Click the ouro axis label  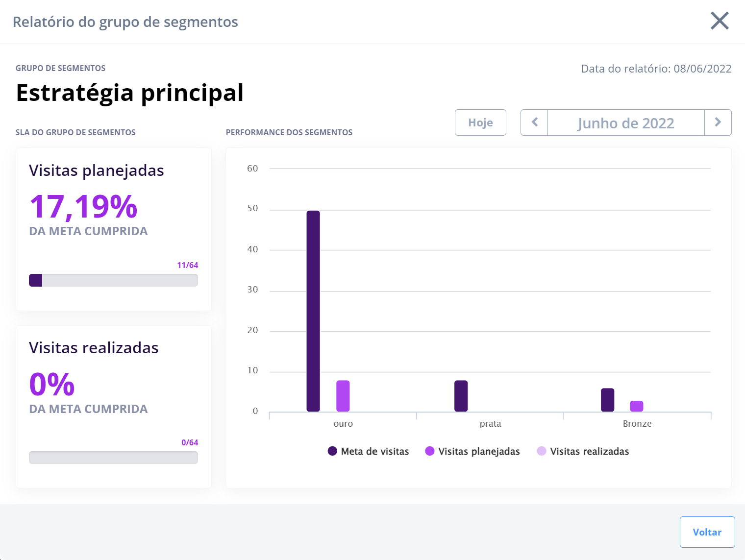click(x=343, y=424)
